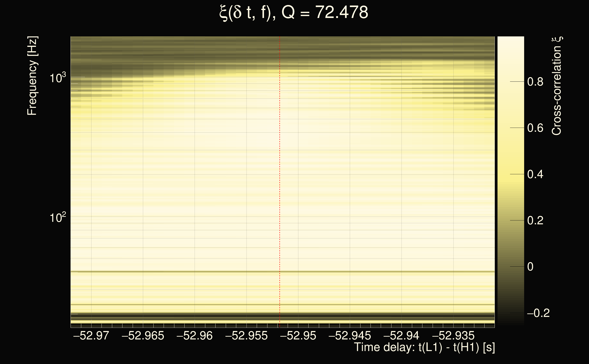The width and height of the screenshot is (589, 364).
Task: Click the Frequency [Hz] axis label
Action: [x=32, y=76]
